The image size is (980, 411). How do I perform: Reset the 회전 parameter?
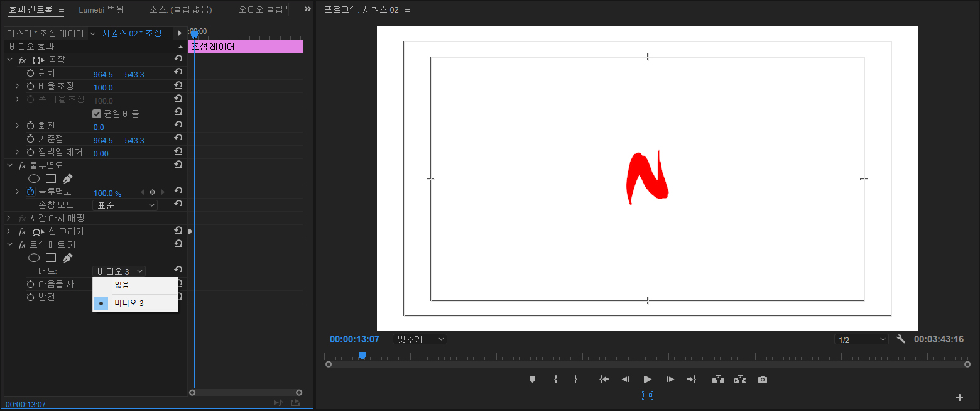(178, 125)
